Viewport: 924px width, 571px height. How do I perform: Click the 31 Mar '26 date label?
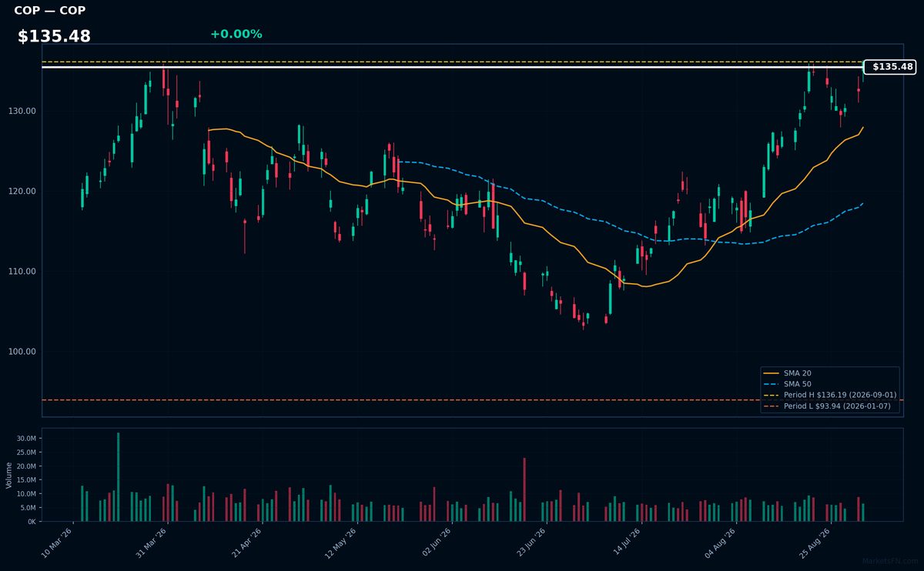click(152, 543)
